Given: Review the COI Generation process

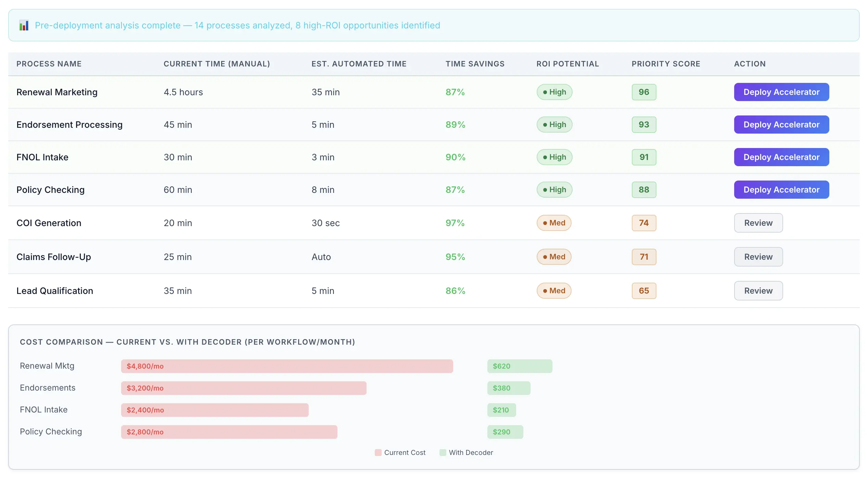Looking at the screenshot, I should click(758, 223).
